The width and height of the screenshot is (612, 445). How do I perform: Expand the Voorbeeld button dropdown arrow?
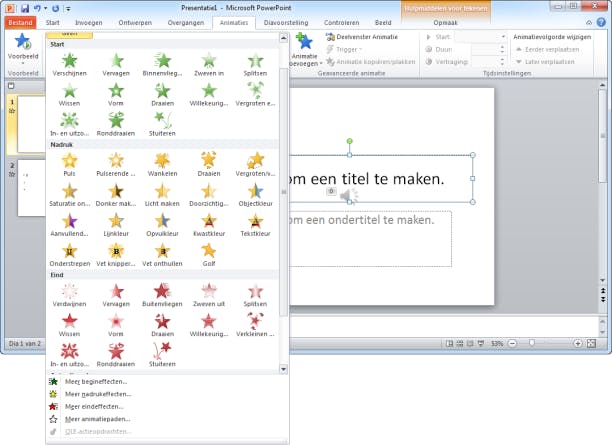tap(23, 63)
